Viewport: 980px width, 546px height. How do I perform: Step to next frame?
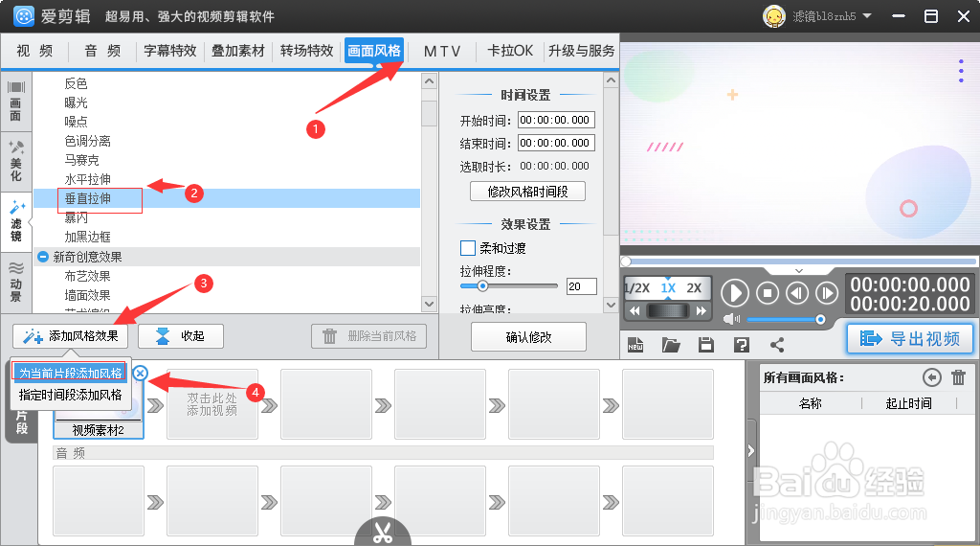tap(827, 293)
